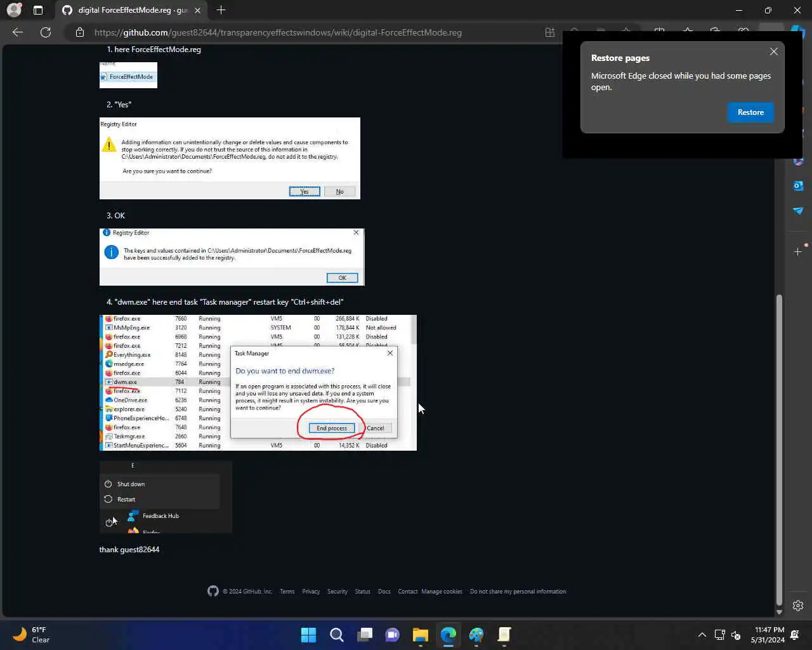
Task: Open the Contact footer link
Action: coord(408,592)
